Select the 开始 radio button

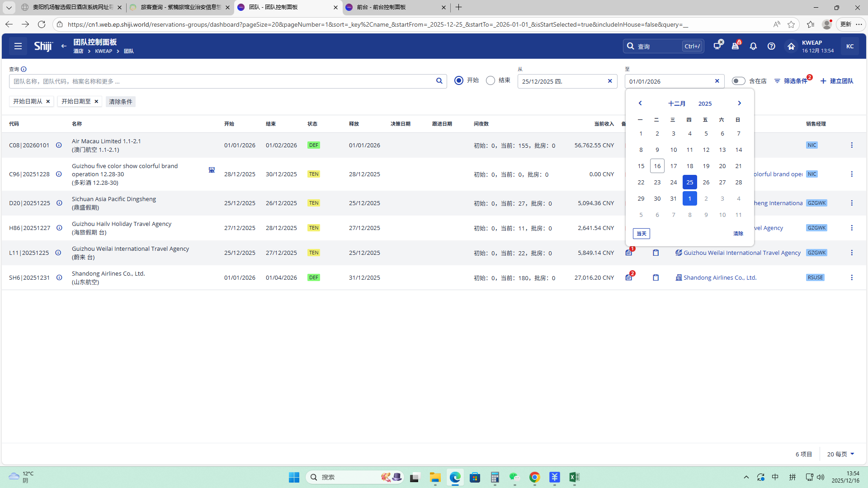(459, 80)
